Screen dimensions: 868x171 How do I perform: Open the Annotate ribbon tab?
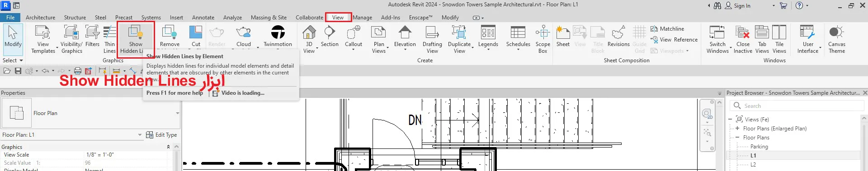pyautogui.click(x=203, y=18)
